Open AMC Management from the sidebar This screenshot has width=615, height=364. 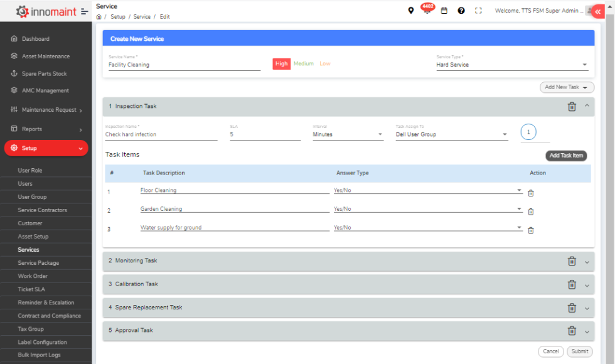(42, 90)
